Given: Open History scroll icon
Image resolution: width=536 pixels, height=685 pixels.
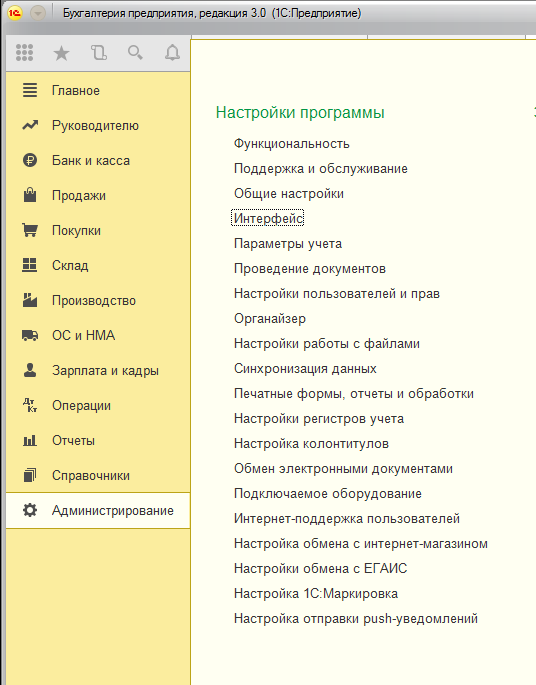Looking at the screenshot, I should (x=99, y=53).
